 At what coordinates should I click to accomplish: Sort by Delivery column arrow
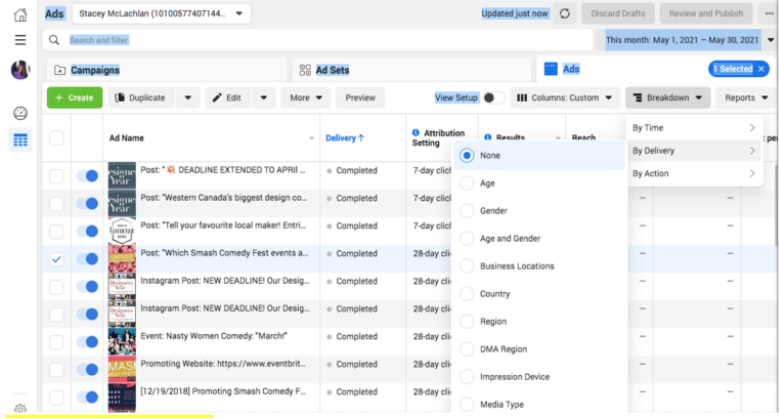[361, 138]
